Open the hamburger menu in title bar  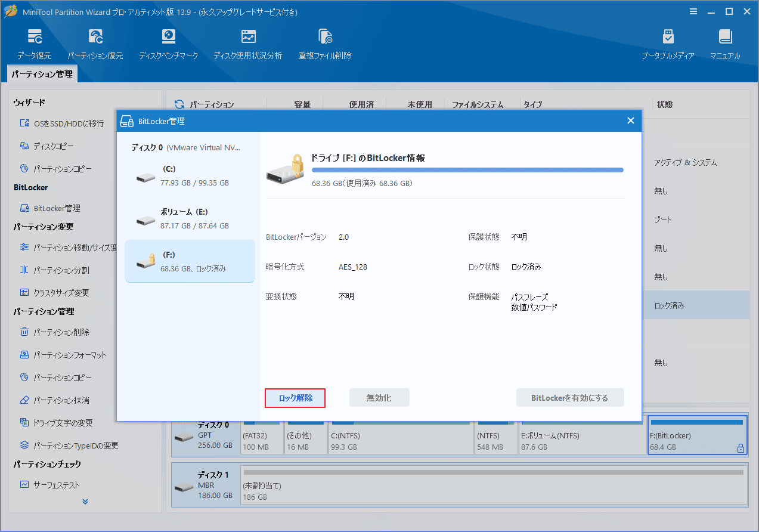(693, 11)
